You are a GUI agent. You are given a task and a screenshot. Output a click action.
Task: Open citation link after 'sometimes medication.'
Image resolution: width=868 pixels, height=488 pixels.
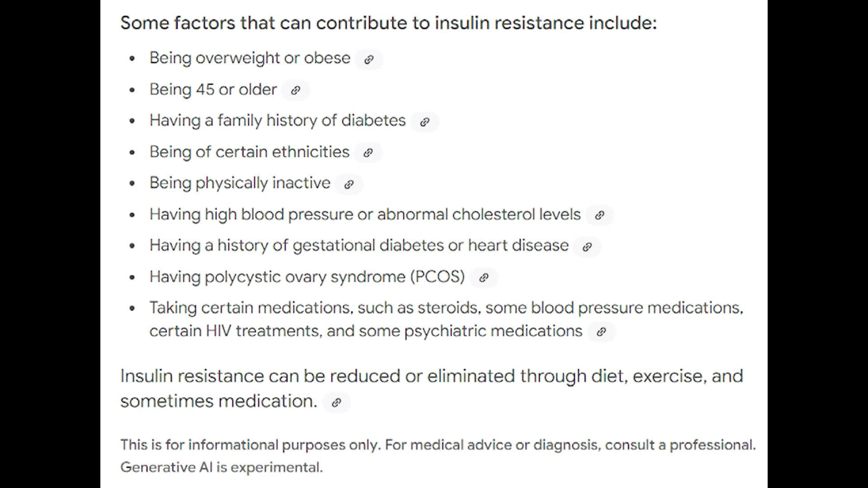[x=336, y=402]
